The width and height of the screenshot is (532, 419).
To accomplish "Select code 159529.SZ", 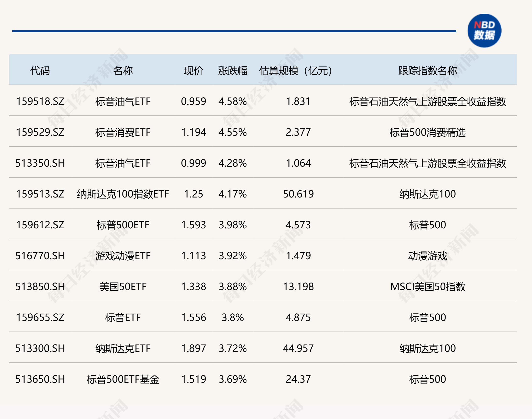I will click(40, 132).
